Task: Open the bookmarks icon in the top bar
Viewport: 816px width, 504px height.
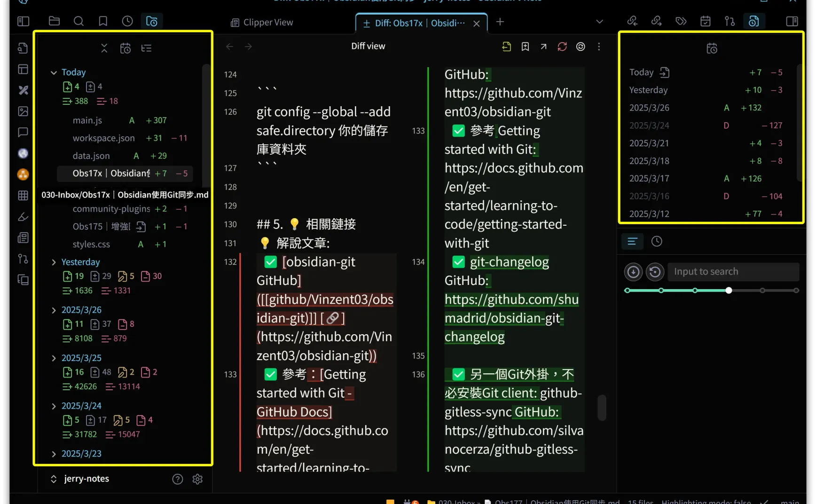Action: click(103, 21)
